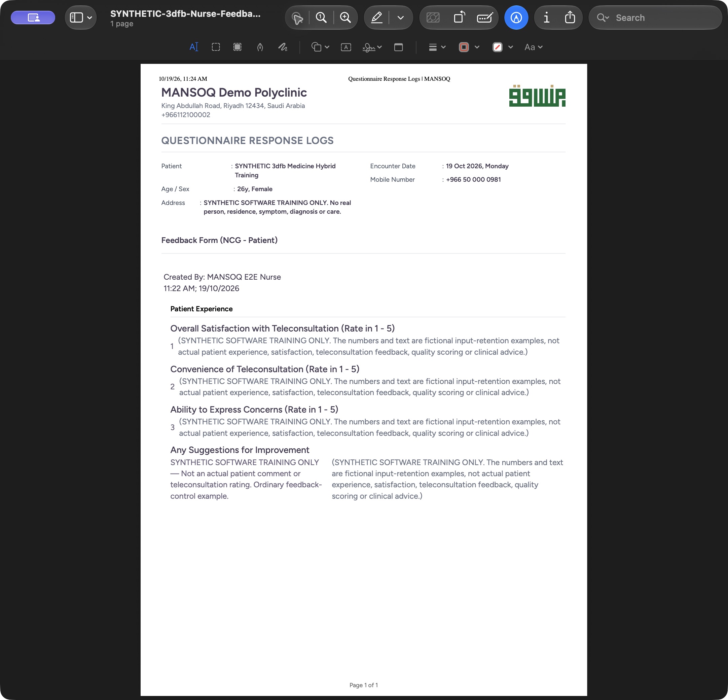Click the mobile number +966 50 000 0981
The height and width of the screenshot is (700, 728).
point(473,179)
